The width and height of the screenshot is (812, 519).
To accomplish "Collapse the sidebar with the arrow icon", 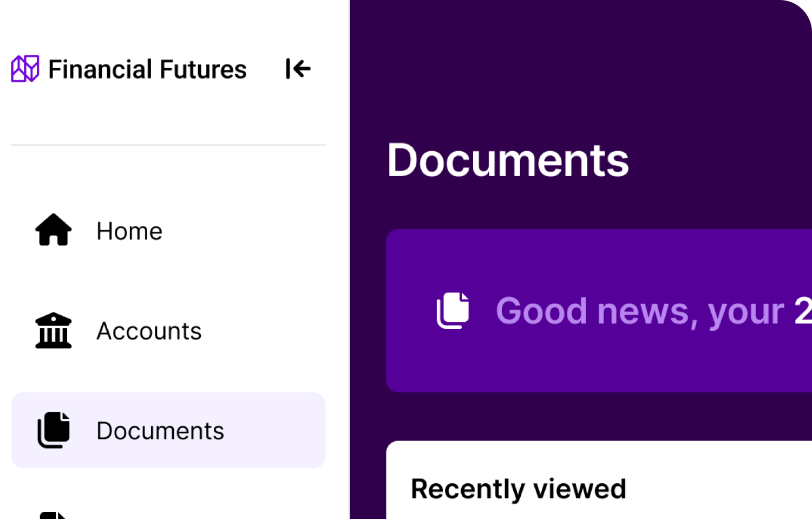I will tap(298, 69).
